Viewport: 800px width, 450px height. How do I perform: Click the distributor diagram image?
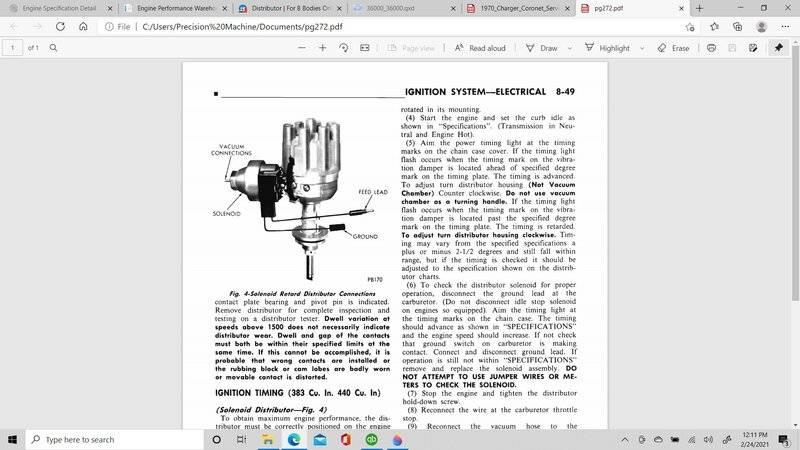pyautogui.click(x=301, y=198)
